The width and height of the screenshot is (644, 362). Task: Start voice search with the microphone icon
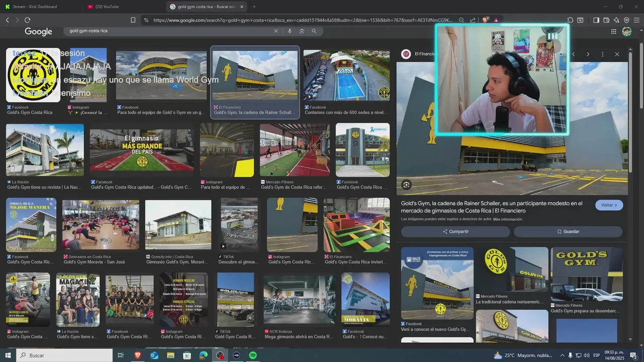[289, 31]
